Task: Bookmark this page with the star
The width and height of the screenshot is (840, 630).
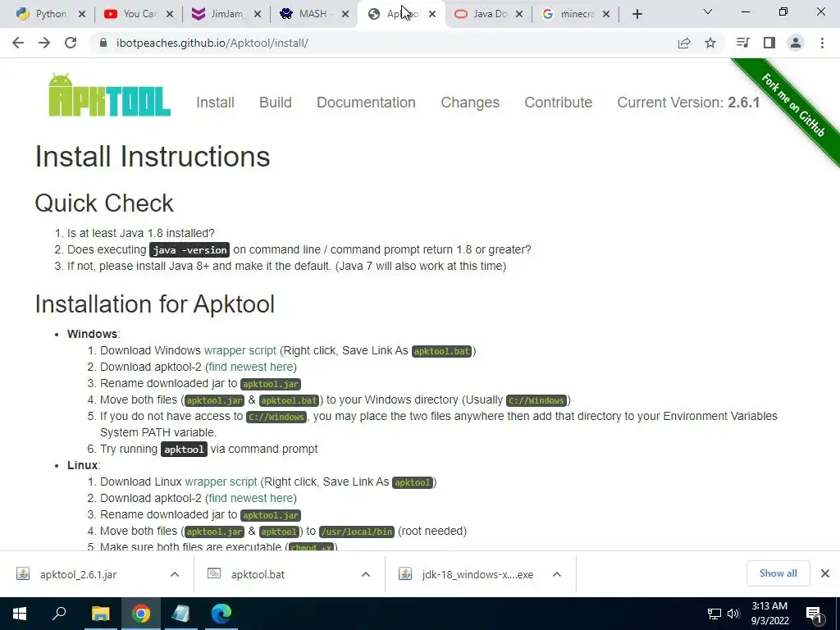Action: point(710,43)
